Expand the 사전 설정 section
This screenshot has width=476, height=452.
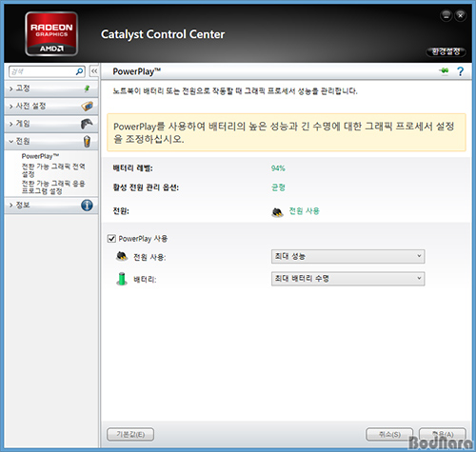tap(50, 106)
